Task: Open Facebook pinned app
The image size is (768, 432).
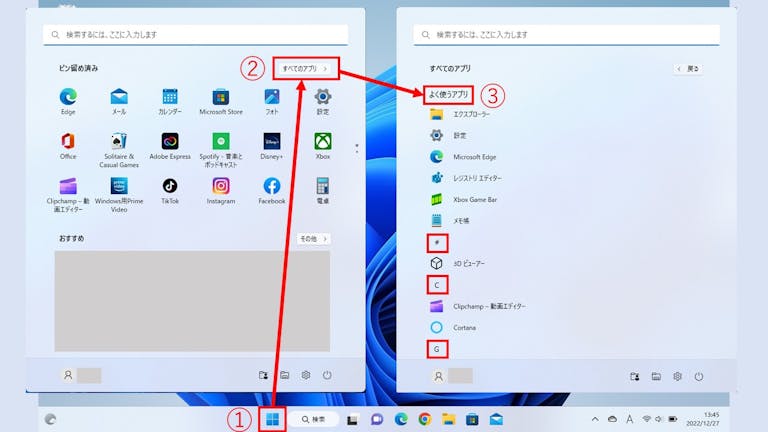Action: 272,191
